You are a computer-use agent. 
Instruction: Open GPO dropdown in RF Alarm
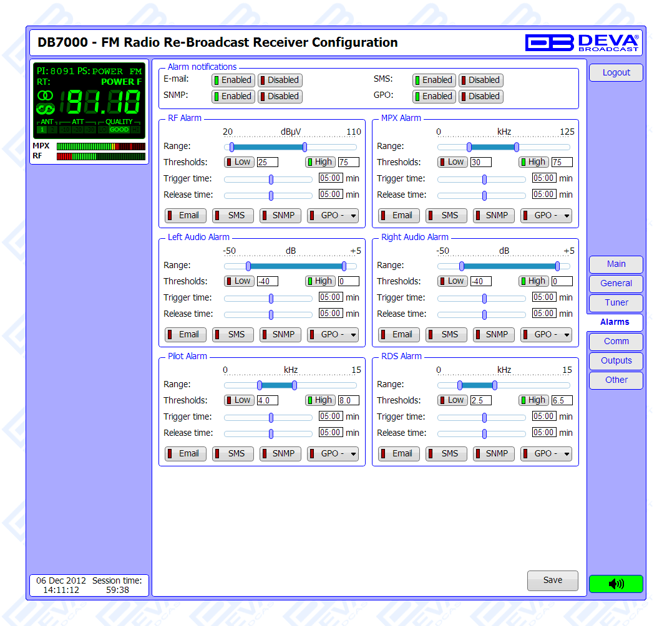click(333, 215)
